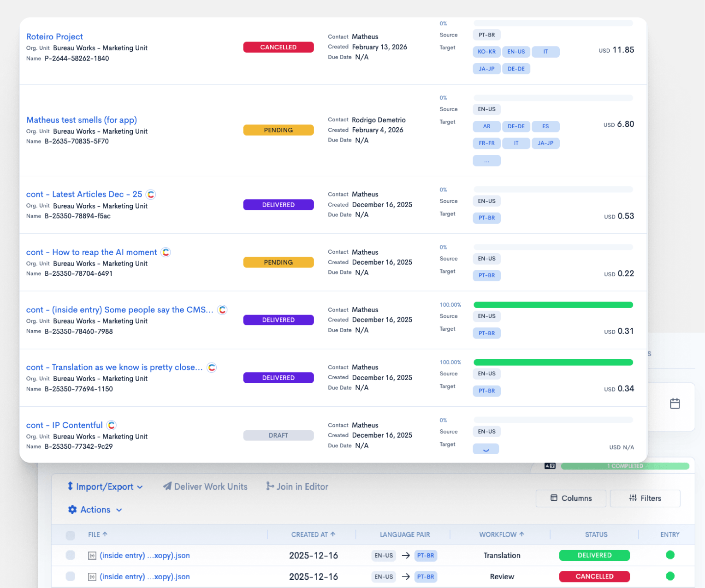Open the Actions dropdown menu
Viewport: 705px width, 588px height.
pyautogui.click(x=95, y=510)
